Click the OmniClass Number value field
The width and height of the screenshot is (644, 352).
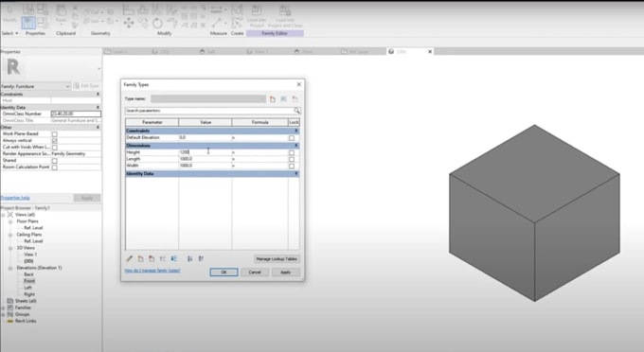click(x=76, y=114)
